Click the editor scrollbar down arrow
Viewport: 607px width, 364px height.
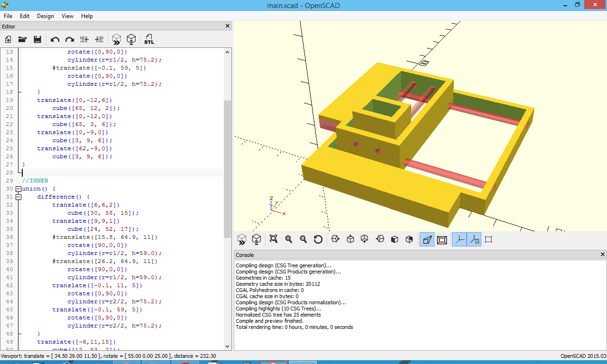pos(228,346)
